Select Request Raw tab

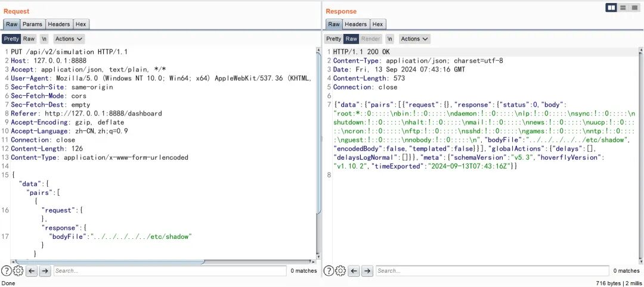tap(12, 24)
